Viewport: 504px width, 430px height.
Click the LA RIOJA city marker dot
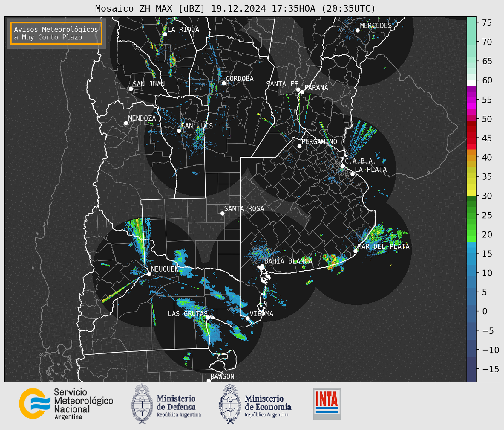165,34
